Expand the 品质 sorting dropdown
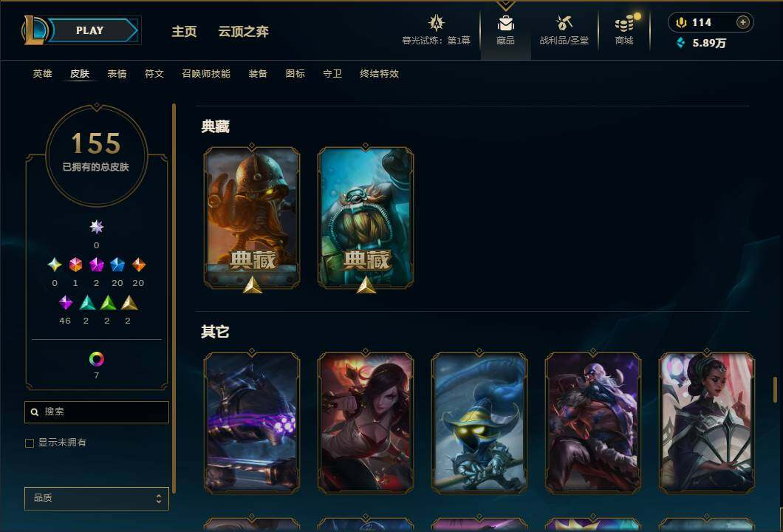This screenshot has width=783, height=532. click(x=96, y=499)
